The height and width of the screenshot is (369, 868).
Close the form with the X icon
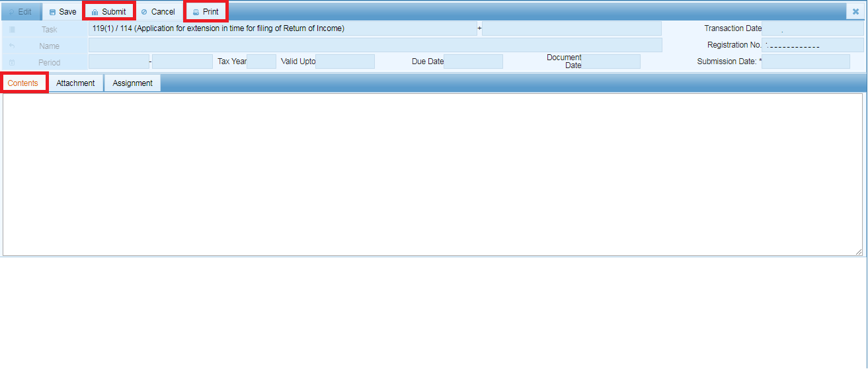click(x=855, y=12)
